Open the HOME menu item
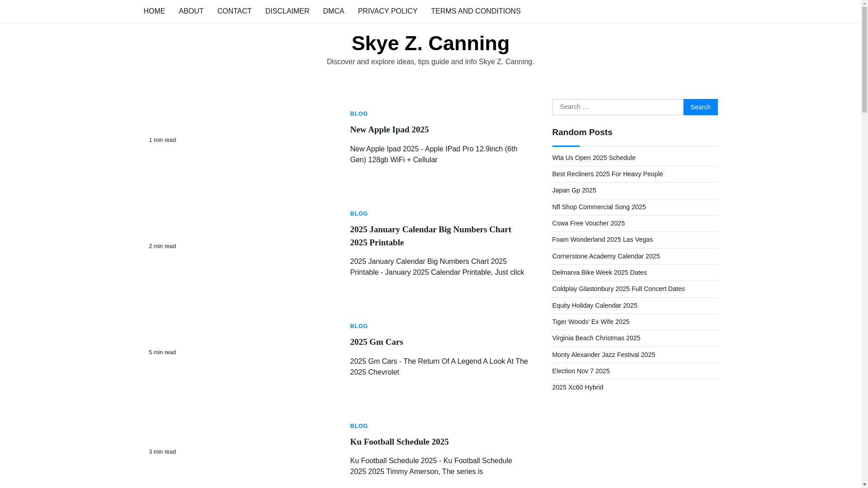The image size is (868, 488). pyautogui.click(x=154, y=11)
